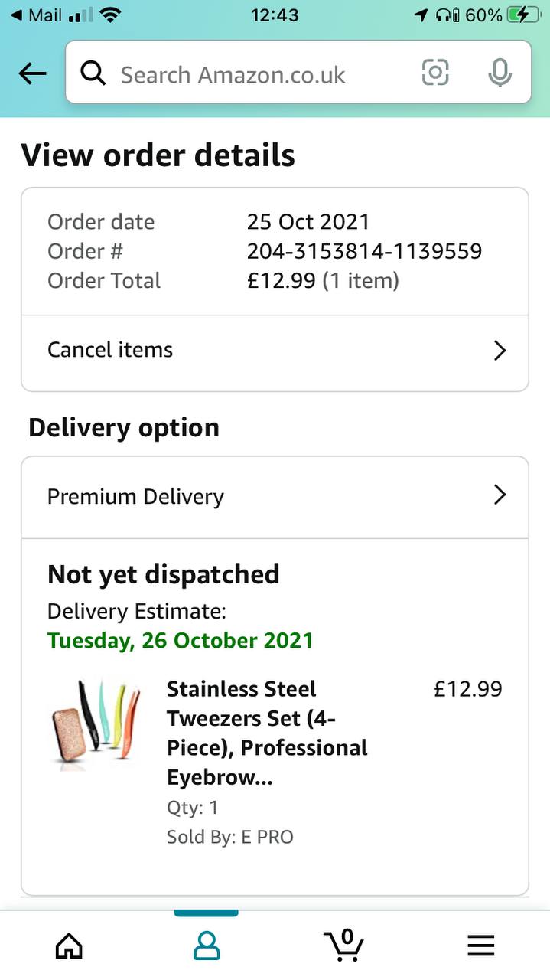Open the shopping basket icon

pos(343,945)
